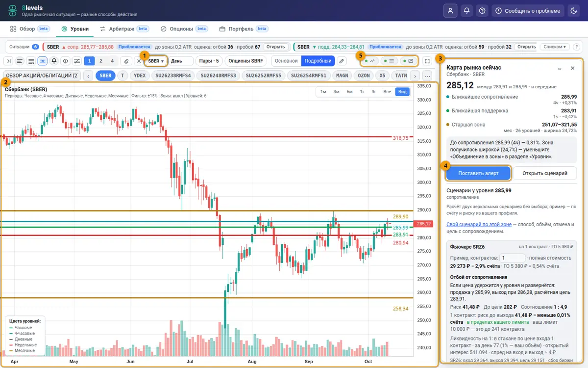Open notifications bell in the header
Viewport: 588px width, 368px height.
point(466,10)
